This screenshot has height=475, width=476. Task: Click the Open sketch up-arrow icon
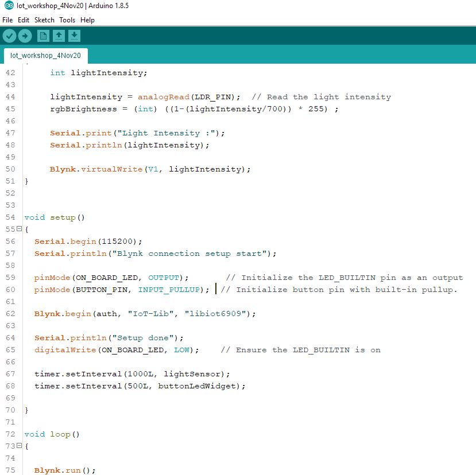click(59, 36)
